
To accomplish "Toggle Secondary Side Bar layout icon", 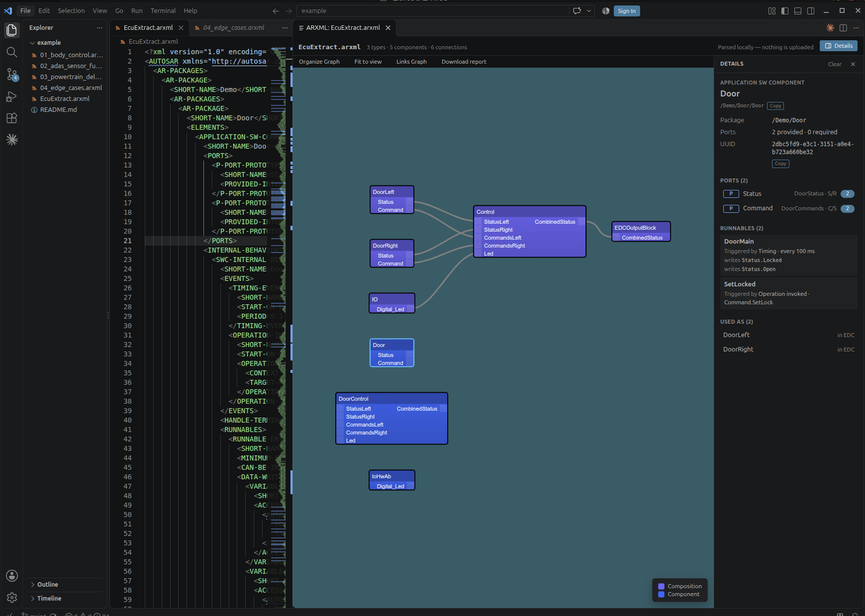I will click(x=811, y=11).
